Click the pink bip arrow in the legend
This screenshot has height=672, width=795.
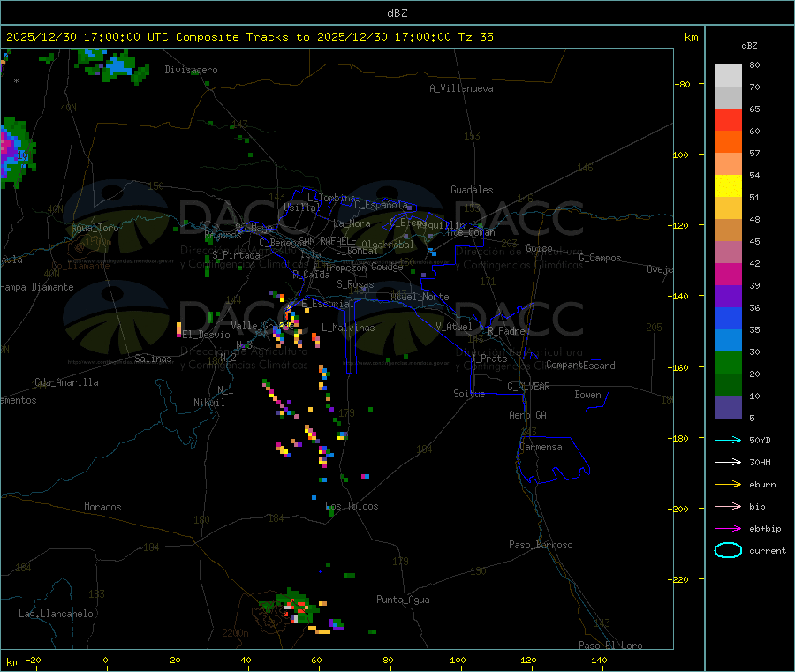click(x=728, y=506)
